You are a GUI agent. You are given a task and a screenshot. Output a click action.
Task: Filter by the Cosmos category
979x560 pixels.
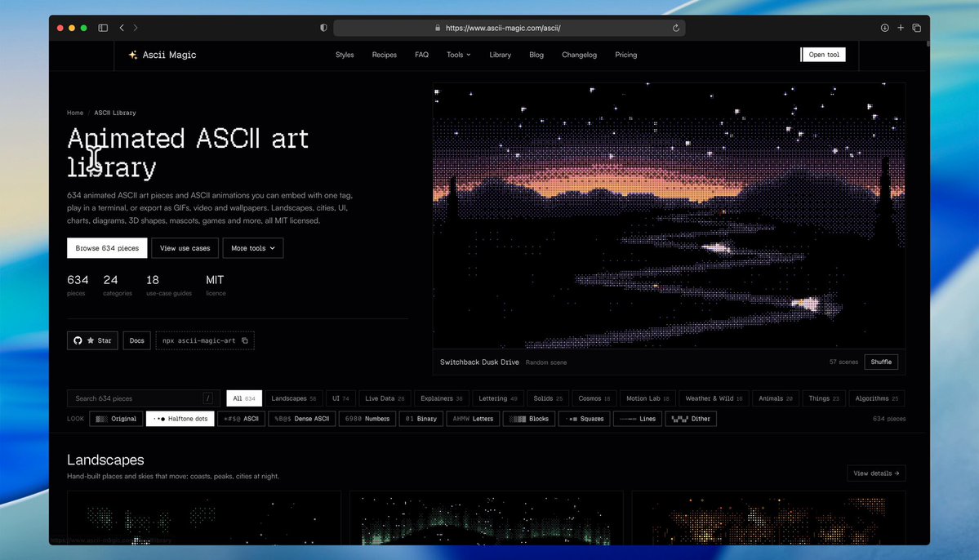coord(594,398)
